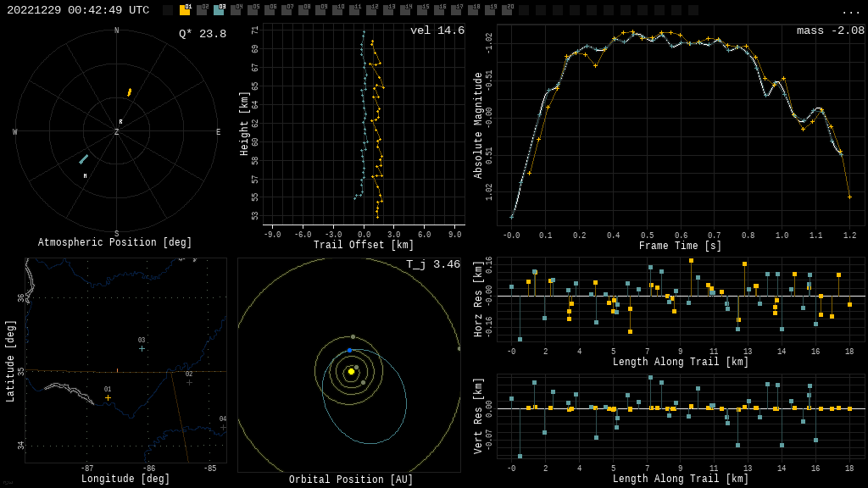Click the UTC timestamp in header

78,10
